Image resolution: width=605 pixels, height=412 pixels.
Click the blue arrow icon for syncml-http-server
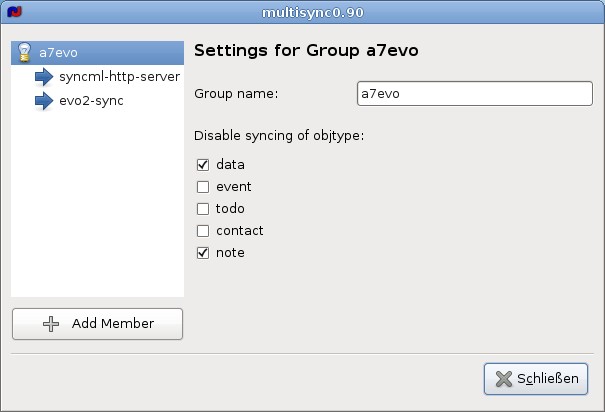pyautogui.click(x=44, y=77)
